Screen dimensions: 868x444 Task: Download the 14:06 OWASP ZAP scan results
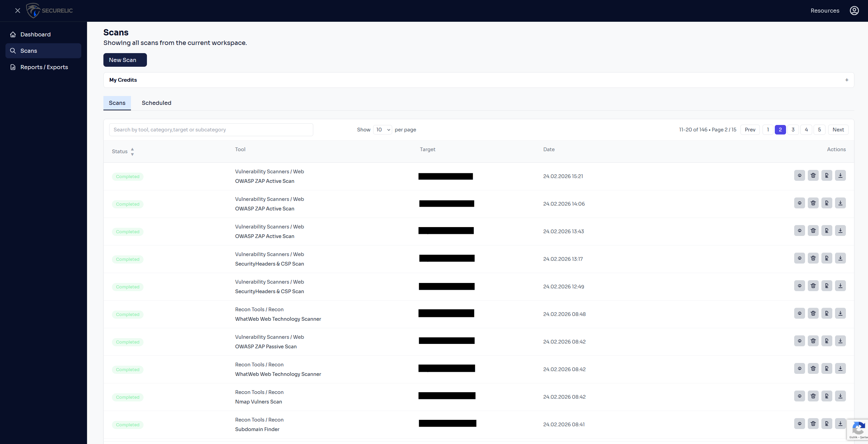tap(840, 203)
